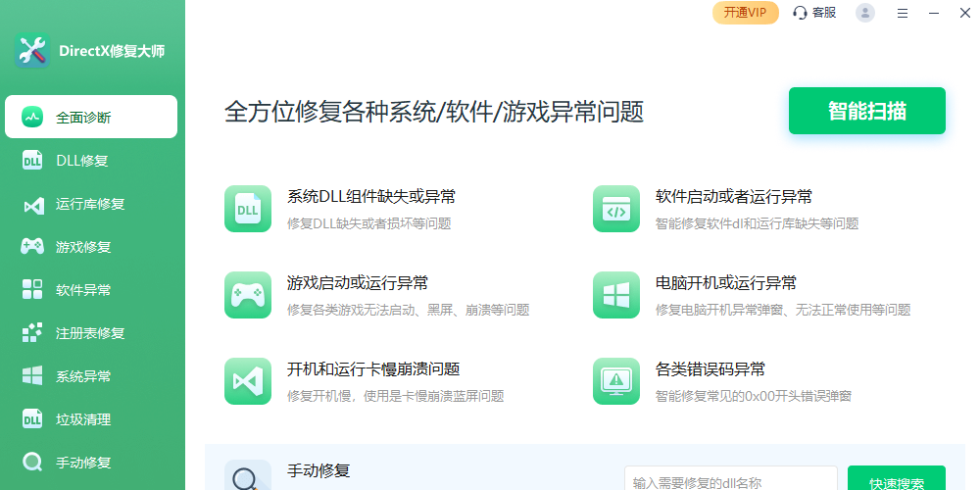Viewport: 980px width, 490px height.
Task: Click the 系统DLL组件缺失或异常 DLL icon
Action: point(247,209)
